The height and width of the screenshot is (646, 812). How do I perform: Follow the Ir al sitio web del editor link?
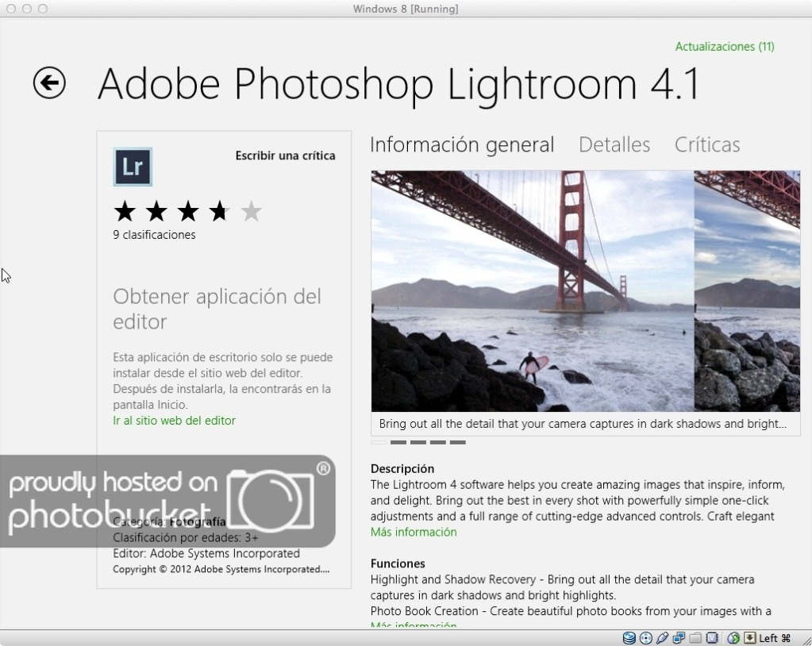pos(174,421)
